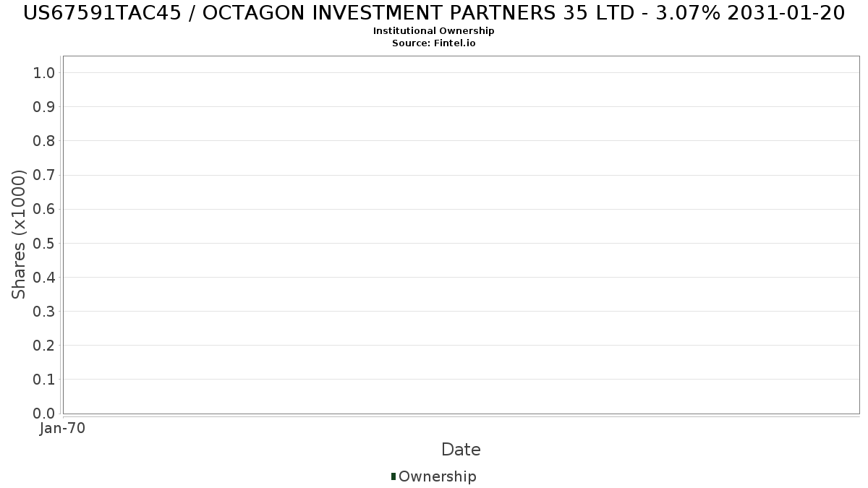Click the 0.0 y-axis tick label
The width and height of the screenshot is (868, 488).
point(44,413)
